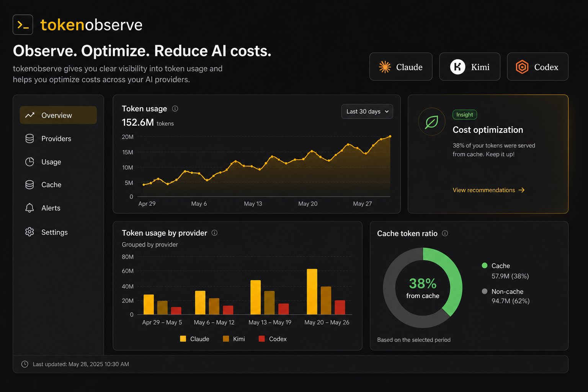588x392 pixels.
Task: Click the green leaf insight icon
Action: tap(431, 122)
